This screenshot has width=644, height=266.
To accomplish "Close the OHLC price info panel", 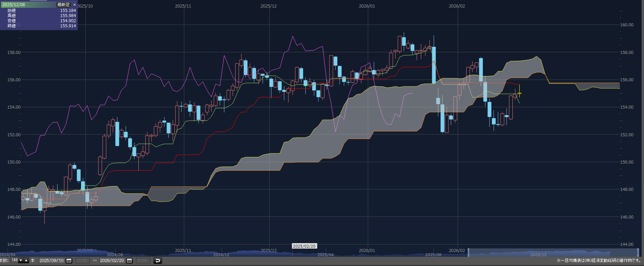I will point(75,5).
